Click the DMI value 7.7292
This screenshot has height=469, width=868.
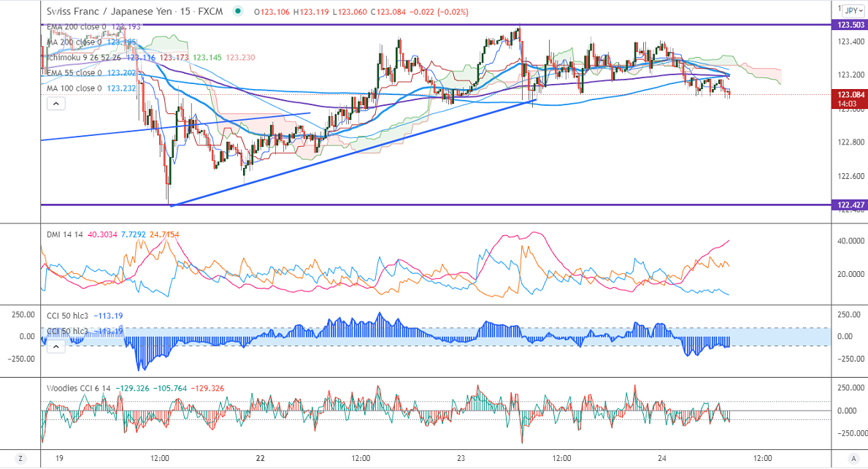(x=134, y=234)
